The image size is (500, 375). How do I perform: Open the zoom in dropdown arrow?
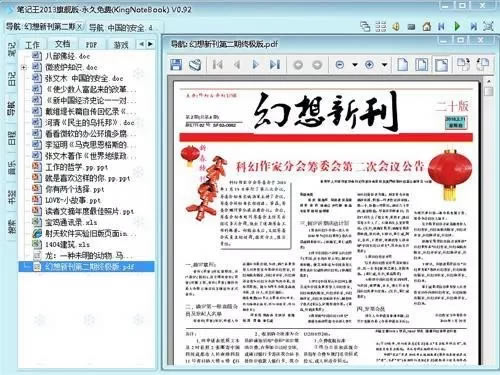click(384, 65)
